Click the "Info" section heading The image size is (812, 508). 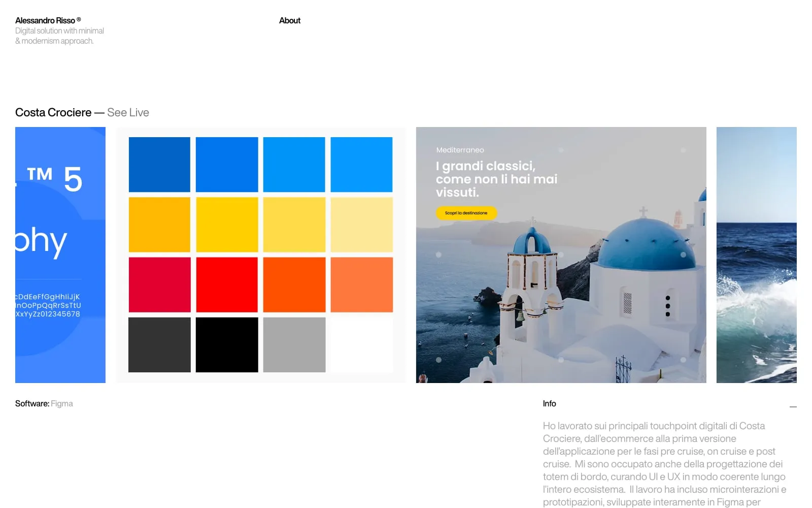coord(550,403)
